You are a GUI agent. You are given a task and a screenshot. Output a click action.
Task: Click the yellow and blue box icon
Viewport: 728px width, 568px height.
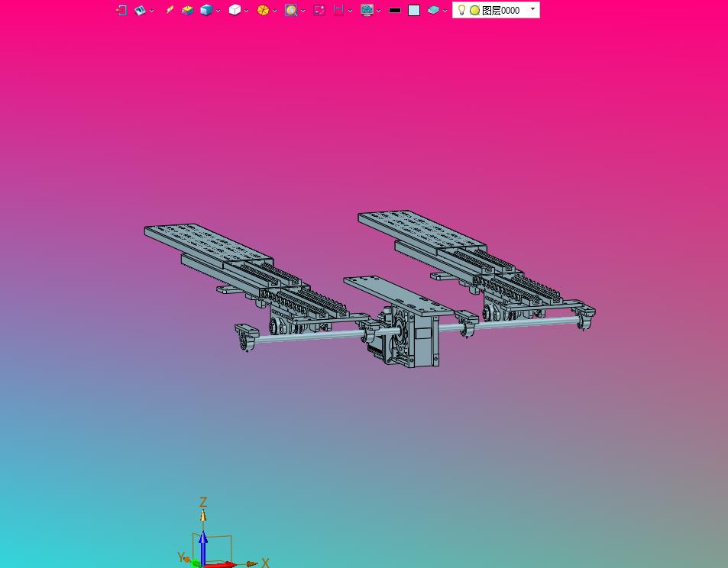[187, 10]
